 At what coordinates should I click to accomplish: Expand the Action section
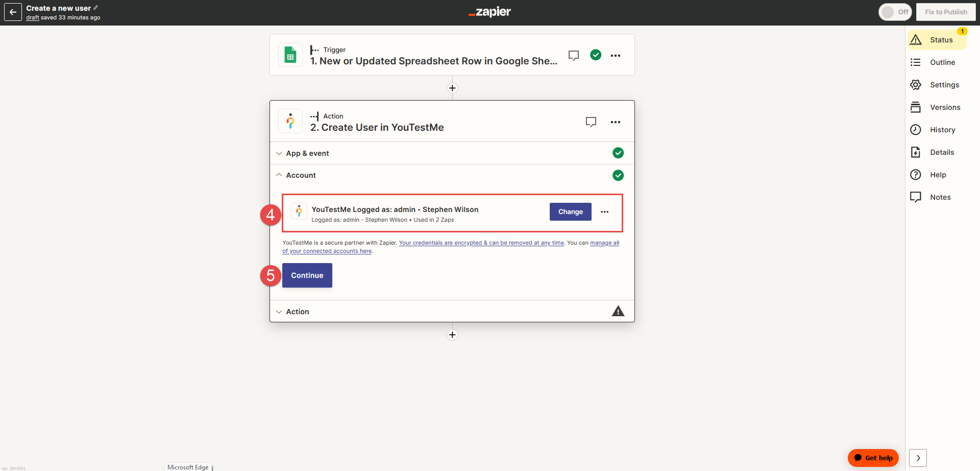452,311
